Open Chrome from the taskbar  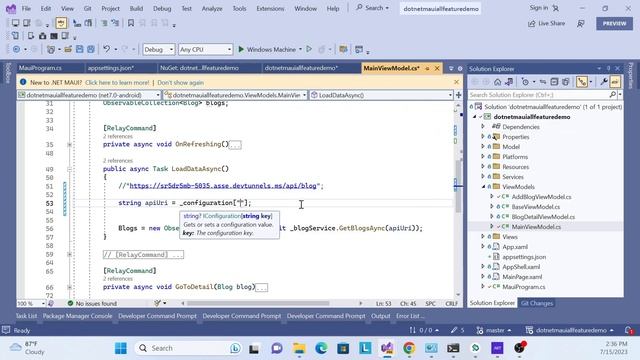pos(409,348)
